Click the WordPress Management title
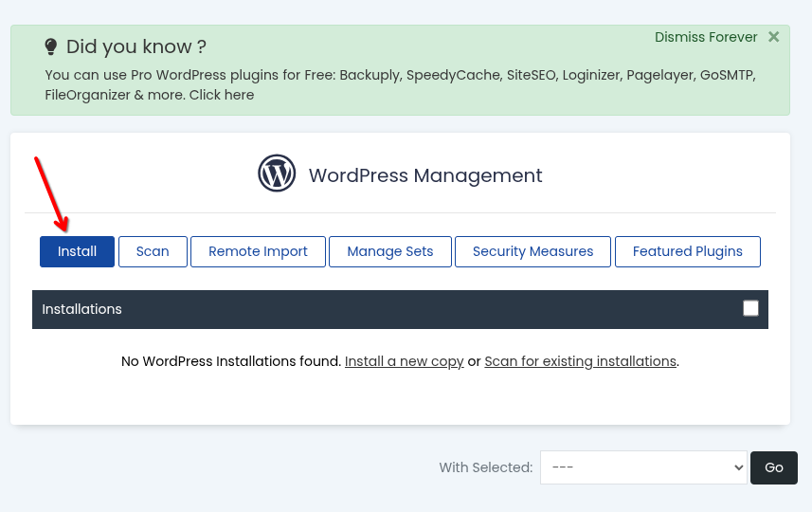The width and height of the screenshot is (812, 512). click(425, 175)
